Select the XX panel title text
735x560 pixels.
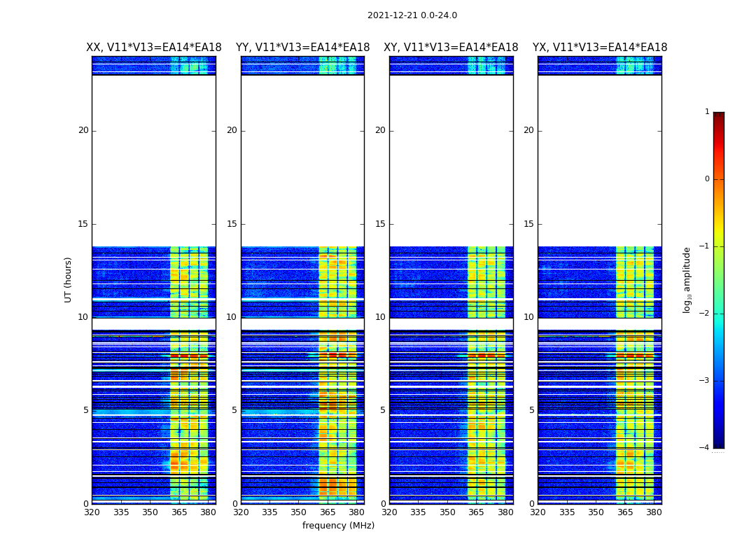[153, 48]
